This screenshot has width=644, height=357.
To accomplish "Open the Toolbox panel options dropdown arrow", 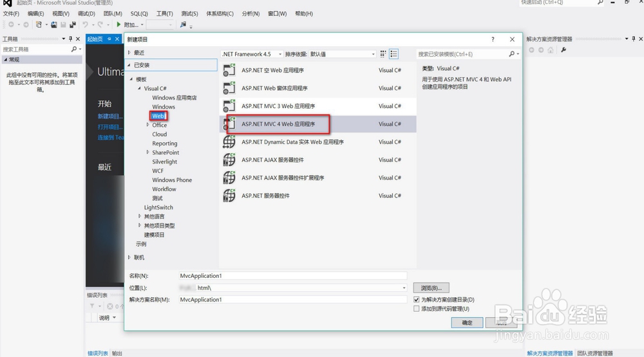I will point(64,39).
